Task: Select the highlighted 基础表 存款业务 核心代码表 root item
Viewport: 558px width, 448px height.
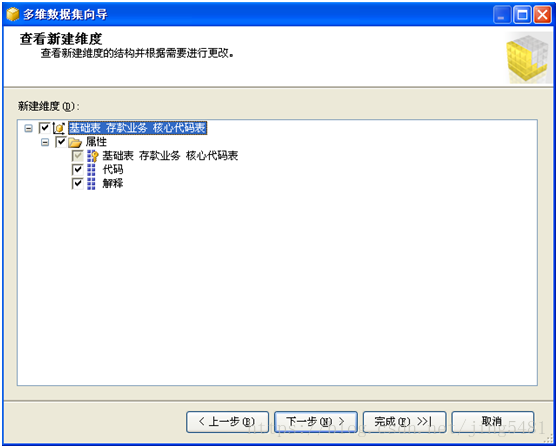Action: (137, 128)
